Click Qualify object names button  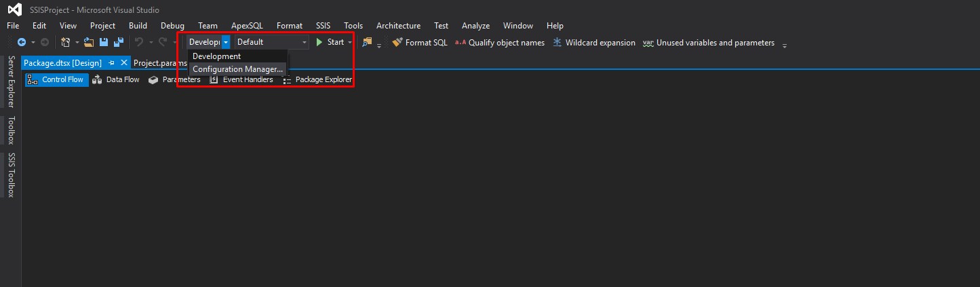tap(500, 42)
